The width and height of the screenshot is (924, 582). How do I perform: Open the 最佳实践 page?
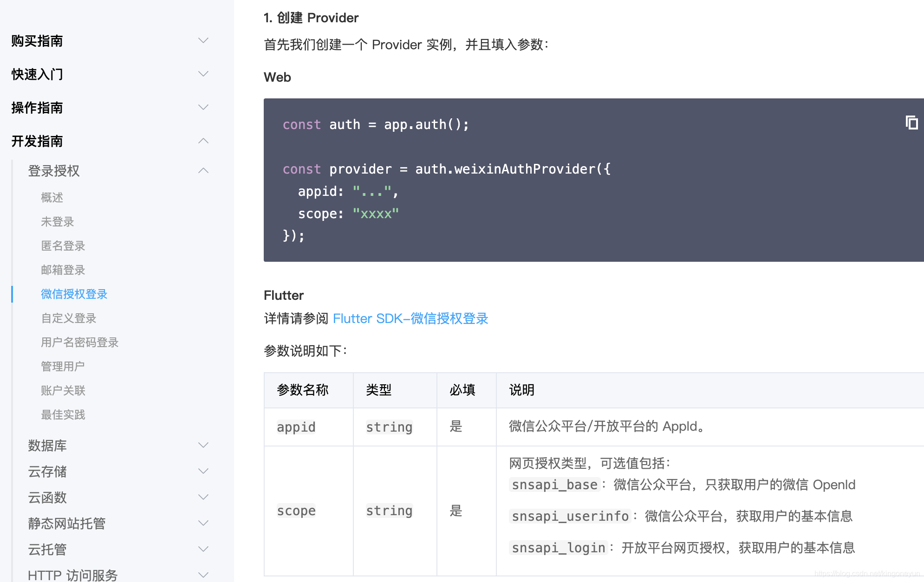[63, 415]
